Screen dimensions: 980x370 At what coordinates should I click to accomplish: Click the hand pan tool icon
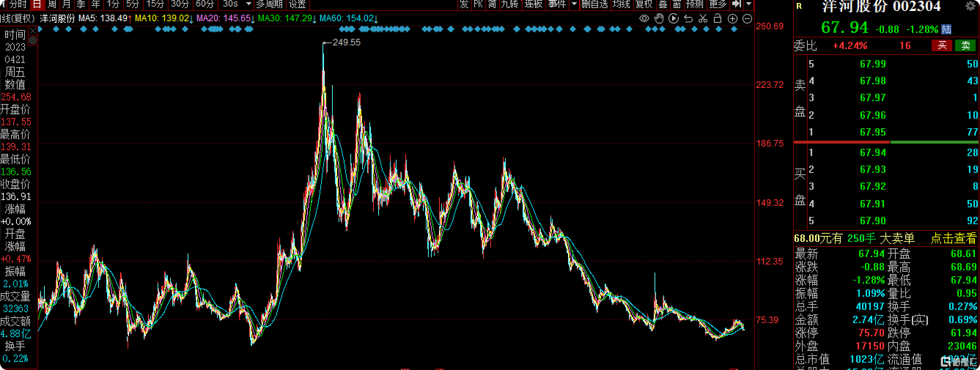(659, 18)
